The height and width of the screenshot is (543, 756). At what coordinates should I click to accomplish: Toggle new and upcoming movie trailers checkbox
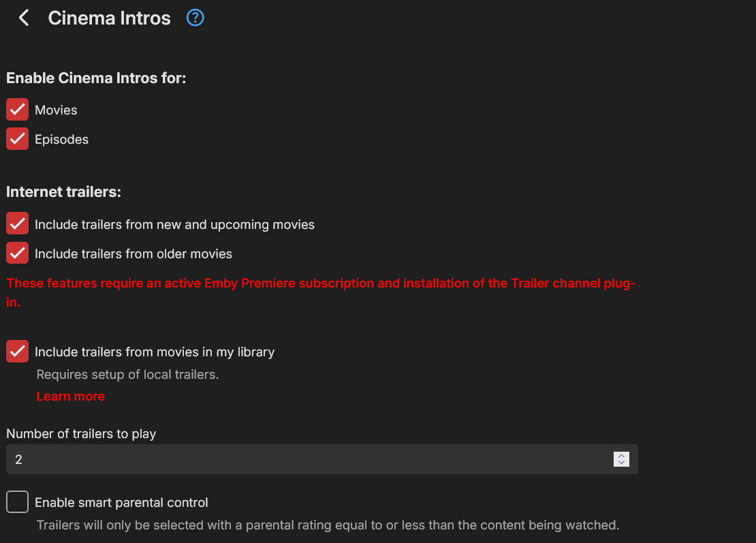click(18, 223)
